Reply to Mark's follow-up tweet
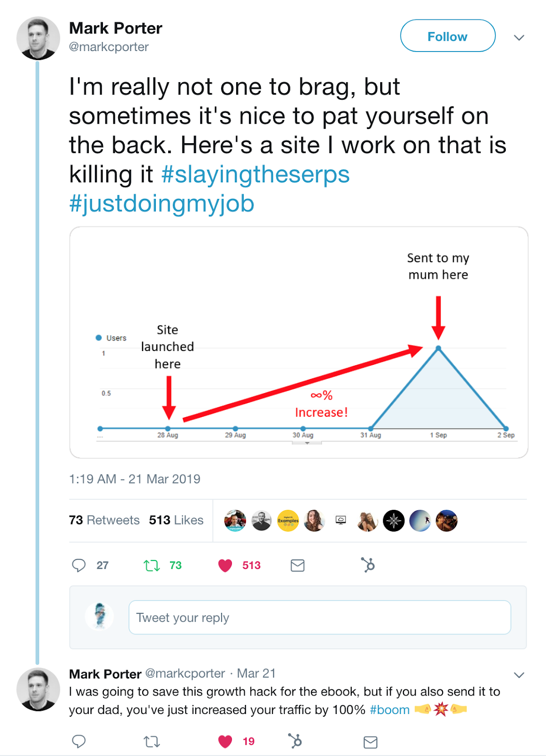Viewport: 546px width, 756px height. pyautogui.click(x=79, y=741)
